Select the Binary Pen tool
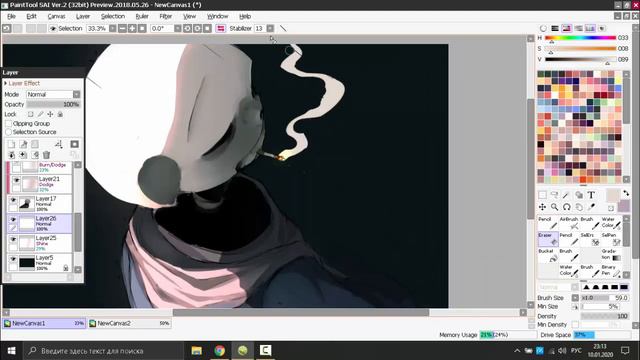The image size is (640, 360). 611,271
